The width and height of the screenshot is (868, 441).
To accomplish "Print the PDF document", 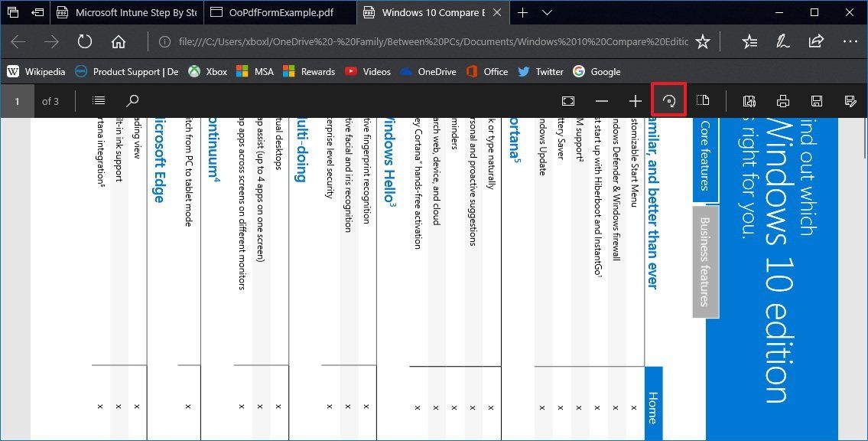I will (x=783, y=101).
